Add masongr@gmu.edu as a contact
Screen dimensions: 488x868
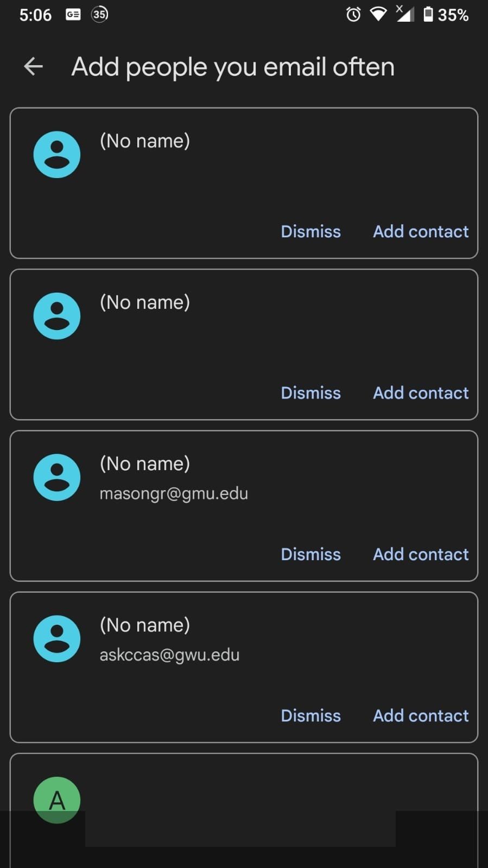pyautogui.click(x=421, y=554)
